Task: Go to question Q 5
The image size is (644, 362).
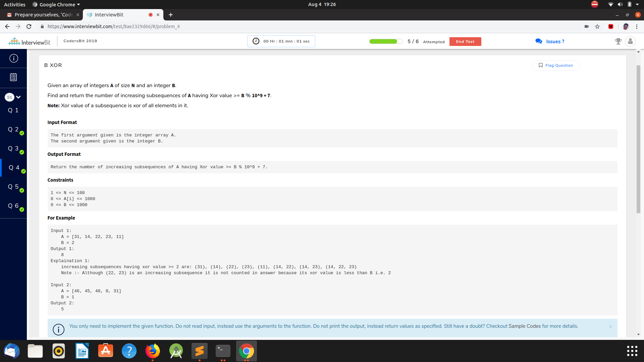Action: point(13,187)
